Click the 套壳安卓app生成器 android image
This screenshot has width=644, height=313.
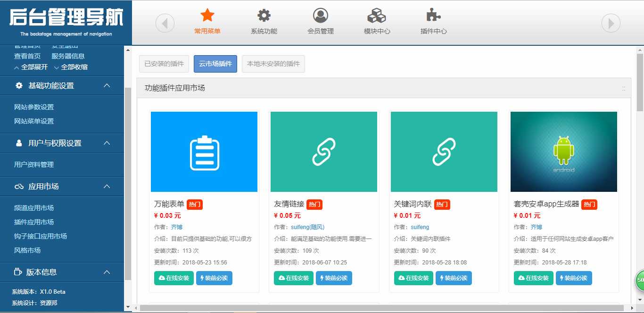pyautogui.click(x=564, y=152)
